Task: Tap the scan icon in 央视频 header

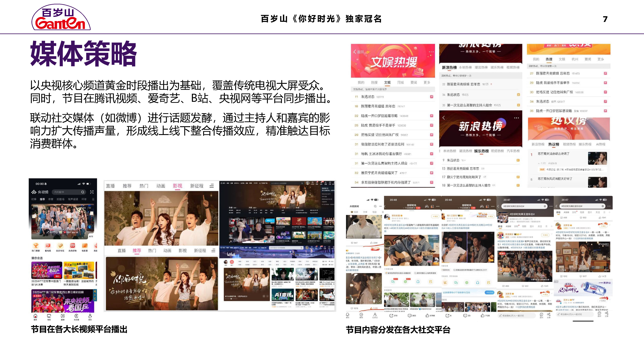Action: tap(92, 192)
